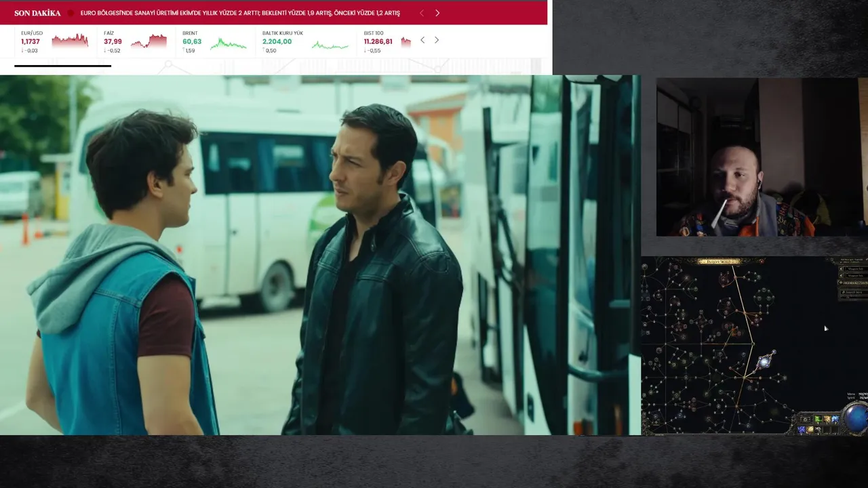Open the Baltık Kuru Yük sparkline chart

(x=330, y=45)
